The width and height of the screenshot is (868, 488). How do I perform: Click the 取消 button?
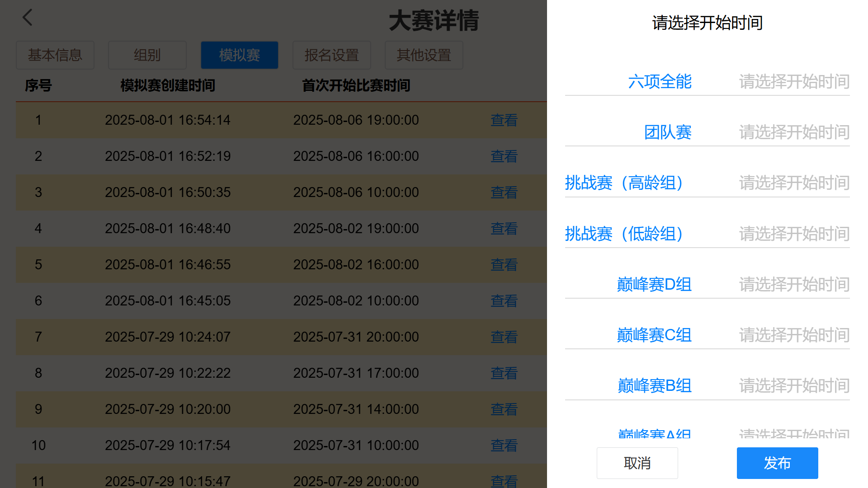[x=637, y=463]
